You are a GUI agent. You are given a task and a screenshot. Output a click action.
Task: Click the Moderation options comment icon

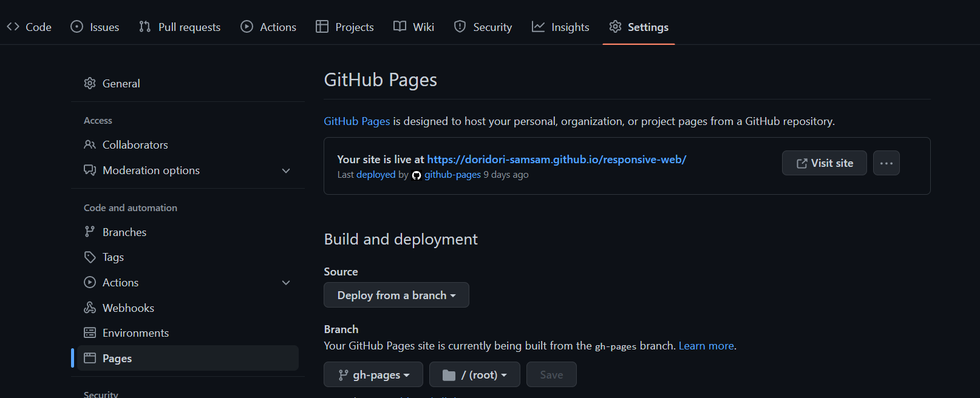[x=90, y=170]
